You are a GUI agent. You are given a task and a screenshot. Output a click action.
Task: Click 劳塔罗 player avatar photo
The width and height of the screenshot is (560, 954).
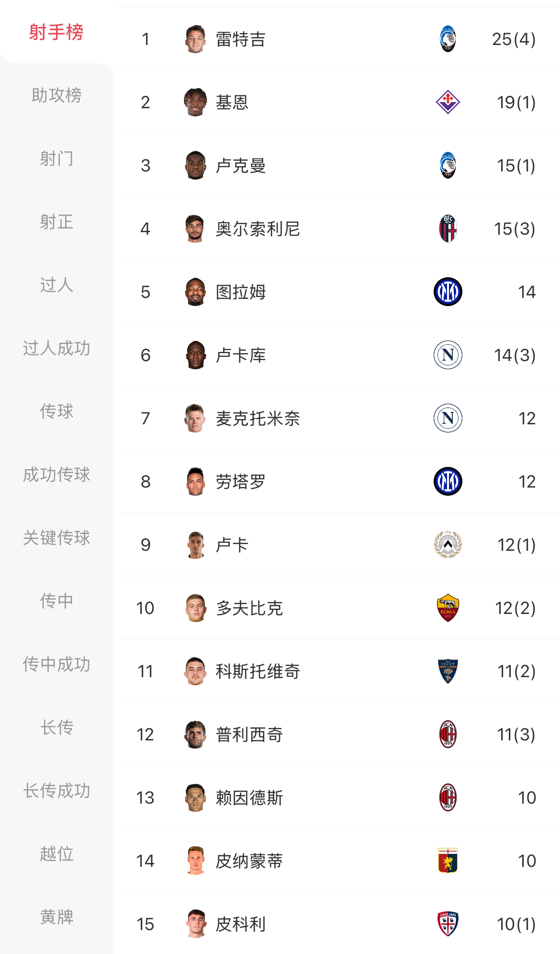(195, 481)
